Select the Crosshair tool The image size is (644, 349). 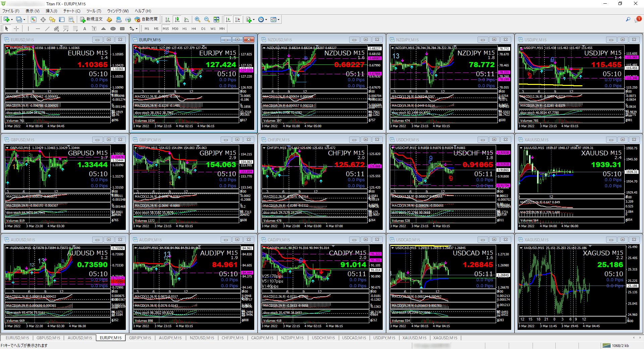[16, 29]
